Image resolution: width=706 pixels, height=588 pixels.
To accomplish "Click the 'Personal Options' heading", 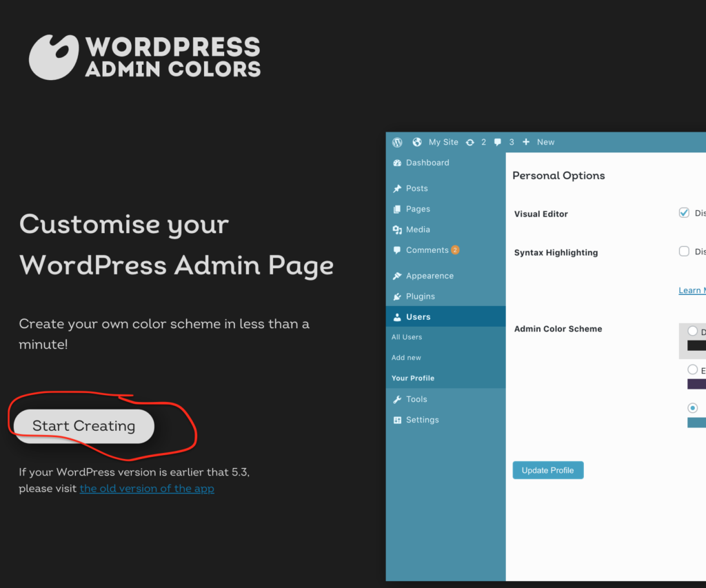I will click(558, 176).
